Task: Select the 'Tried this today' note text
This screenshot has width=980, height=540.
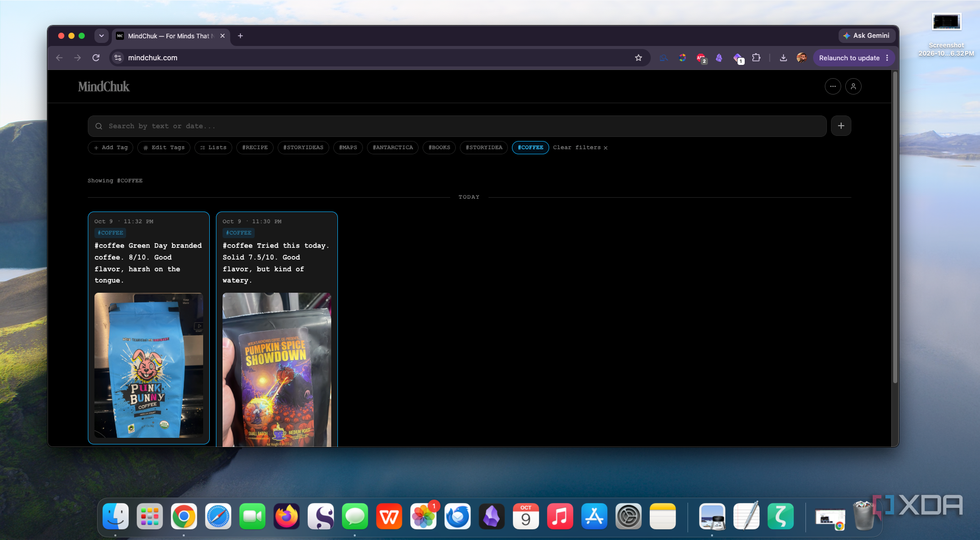Action: (x=276, y=263)
